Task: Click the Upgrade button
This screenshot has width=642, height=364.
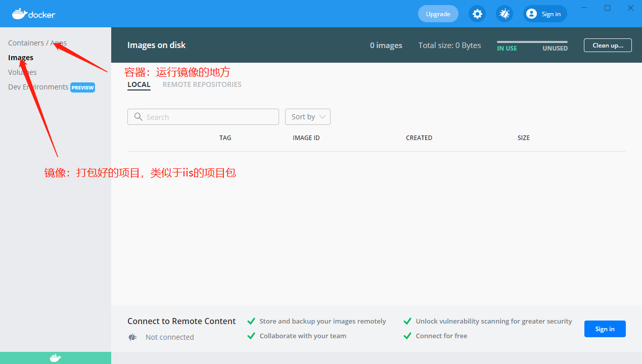Action: tap(438, 14)
